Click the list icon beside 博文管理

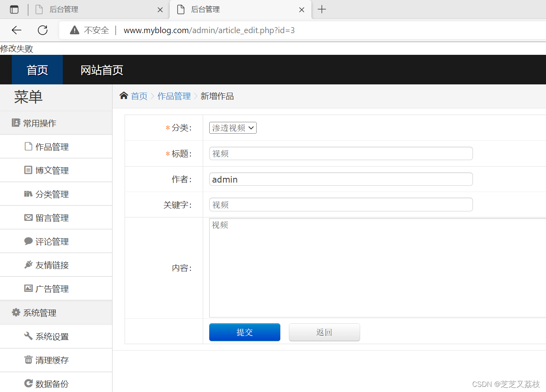[28, 170]
